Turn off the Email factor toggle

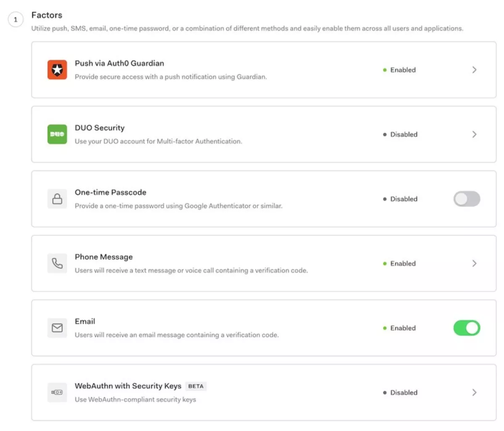click(x=467, y=328)
